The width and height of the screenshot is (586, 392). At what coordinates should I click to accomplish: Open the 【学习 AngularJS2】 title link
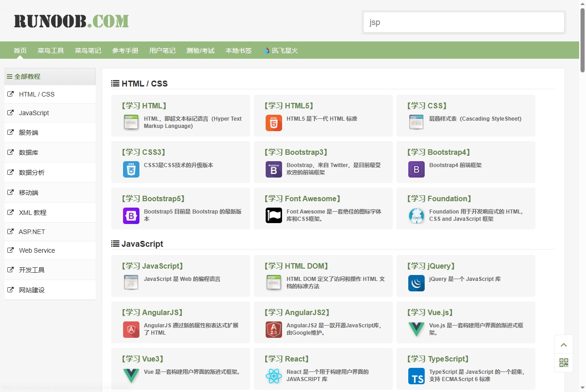(x=297, y=312)
